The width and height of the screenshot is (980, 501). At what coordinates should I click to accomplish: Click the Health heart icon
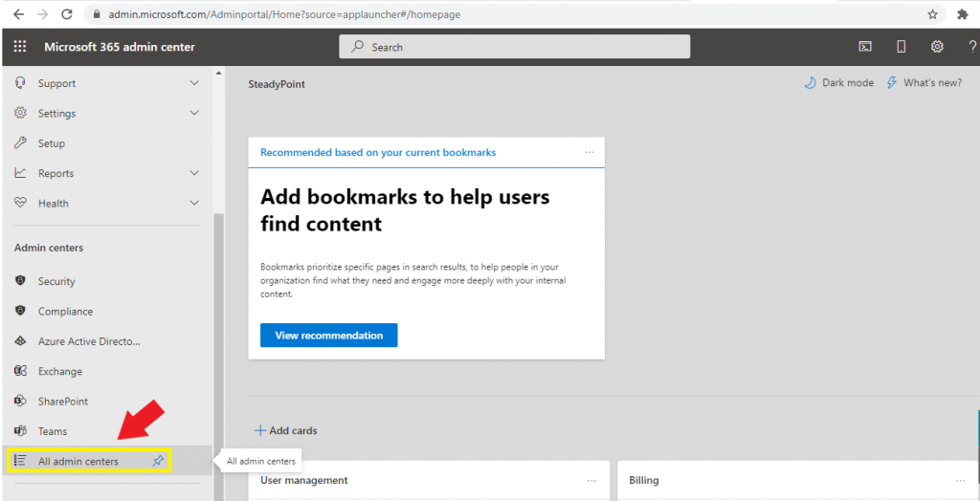point(20,203)
